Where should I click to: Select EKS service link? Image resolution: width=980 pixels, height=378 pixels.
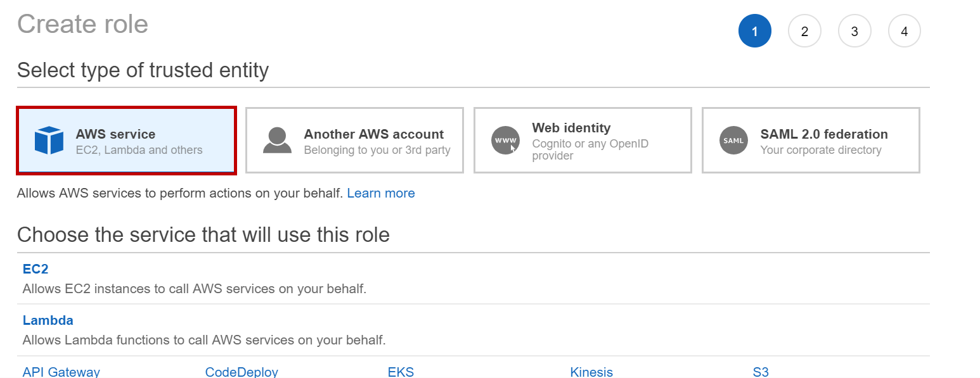coord(401,372)
